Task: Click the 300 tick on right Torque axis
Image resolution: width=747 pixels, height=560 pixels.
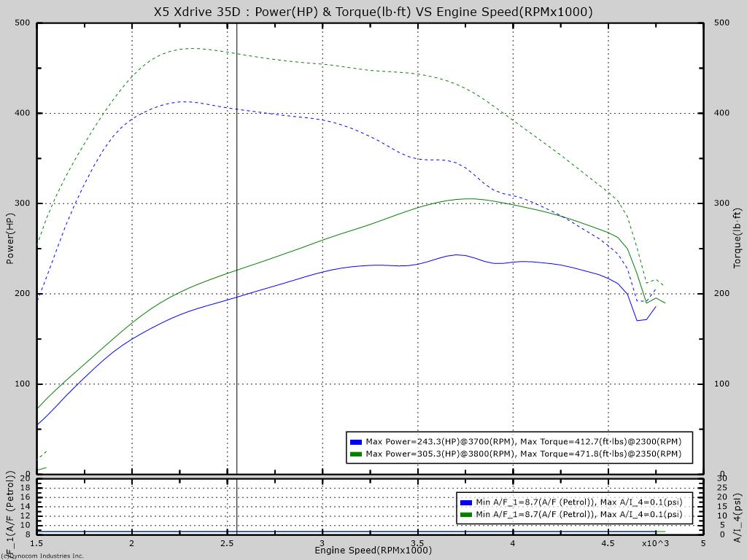Action: [x=722, y=203]
